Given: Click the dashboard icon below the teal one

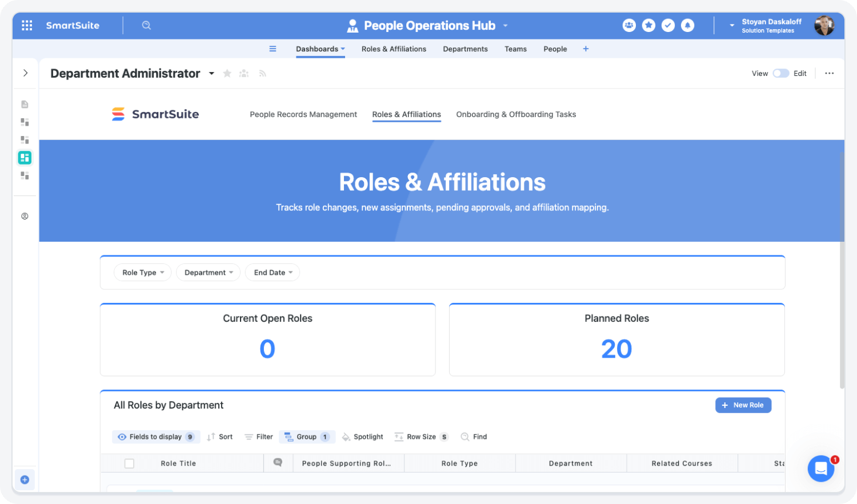Looking at the screenshot, I should click(x=25, y=175).
